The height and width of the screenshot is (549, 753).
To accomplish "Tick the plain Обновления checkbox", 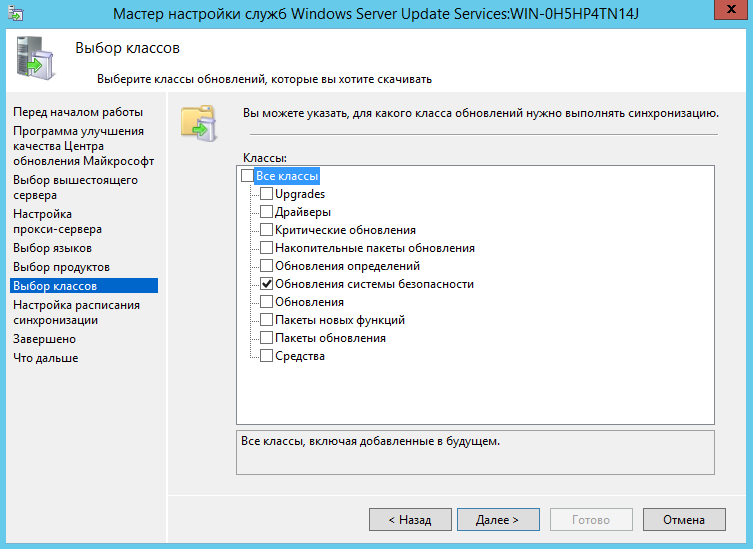I will point(267,302).
